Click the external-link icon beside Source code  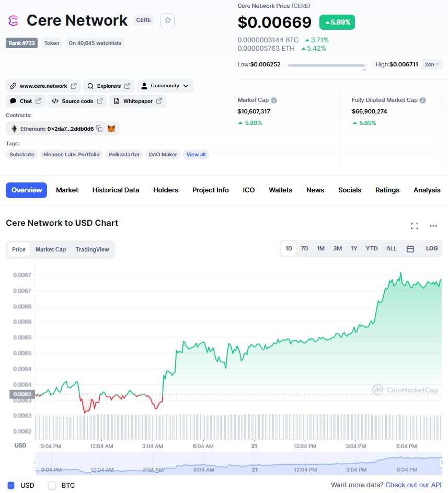pos(100,101)
